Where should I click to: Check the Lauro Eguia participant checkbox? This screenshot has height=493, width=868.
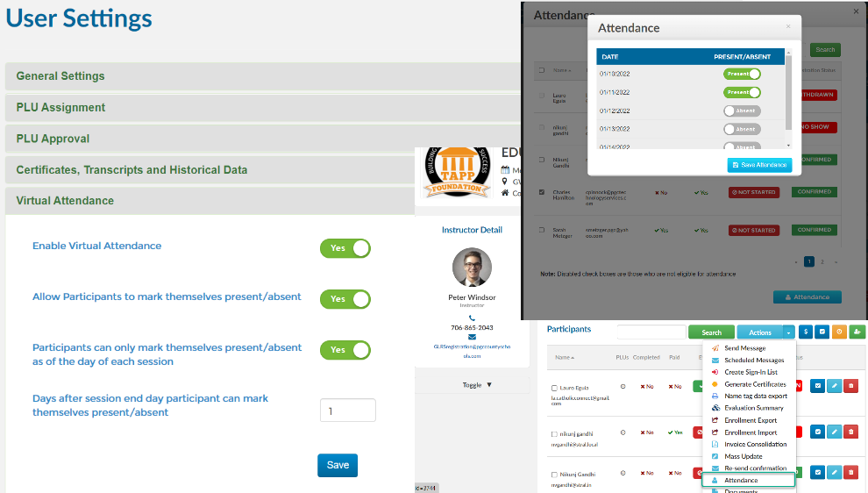click(x=554, y=388)
